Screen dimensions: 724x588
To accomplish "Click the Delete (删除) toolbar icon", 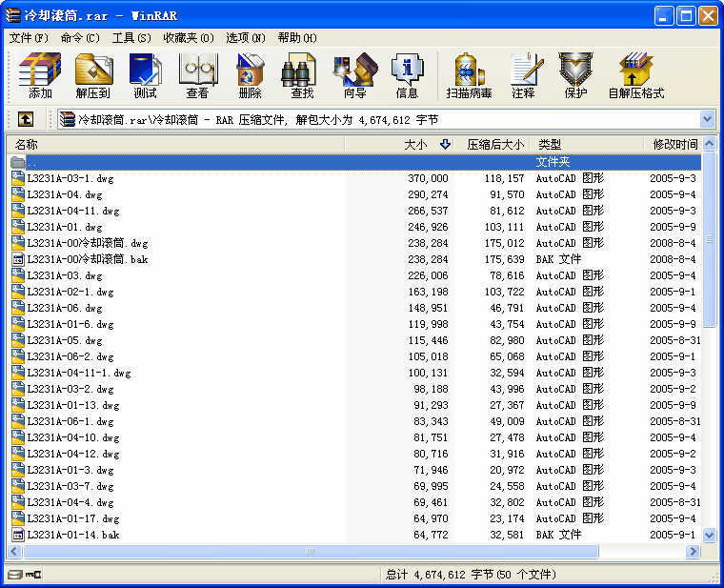I will point(250,76).
